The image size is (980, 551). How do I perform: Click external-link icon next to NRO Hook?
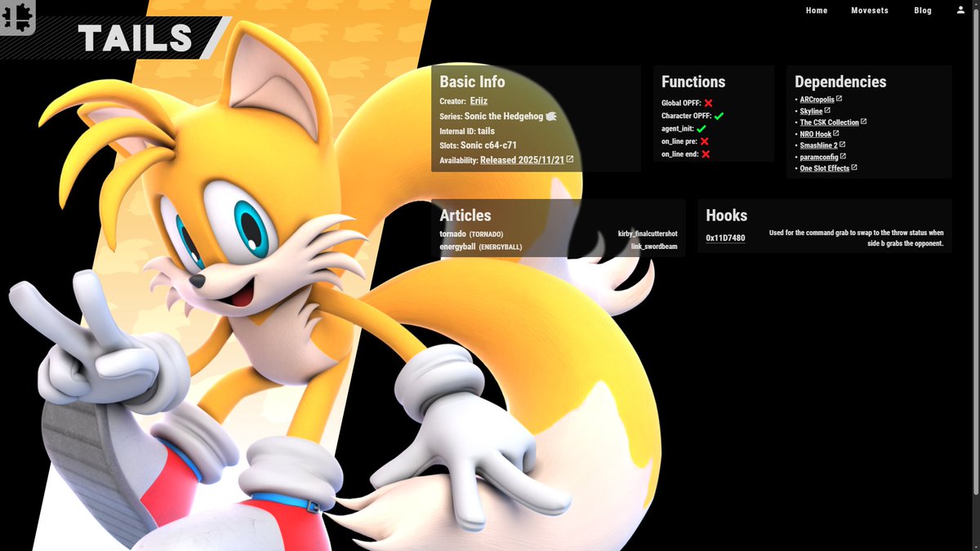click(836, 133)
